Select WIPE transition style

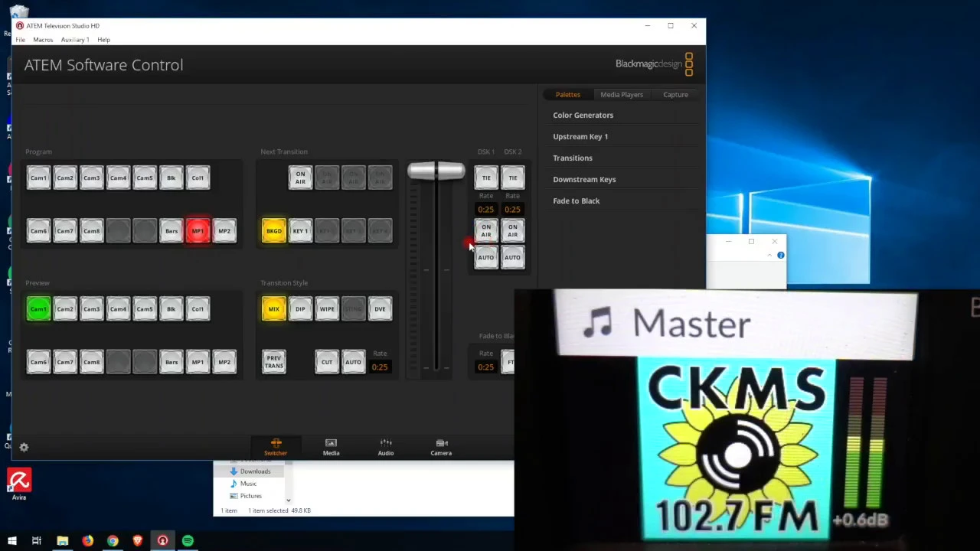tap(327, 309)
